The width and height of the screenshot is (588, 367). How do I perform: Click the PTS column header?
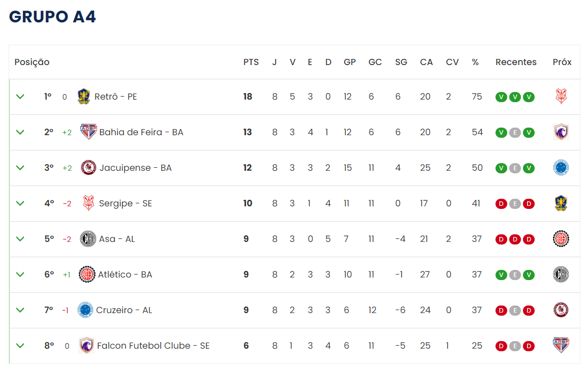[x=251, y=62]
